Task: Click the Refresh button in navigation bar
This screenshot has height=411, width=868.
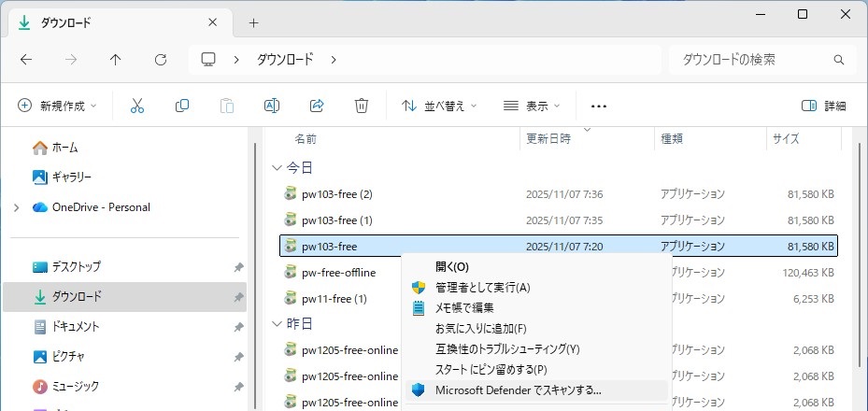Action: click(x=161, y=60)
